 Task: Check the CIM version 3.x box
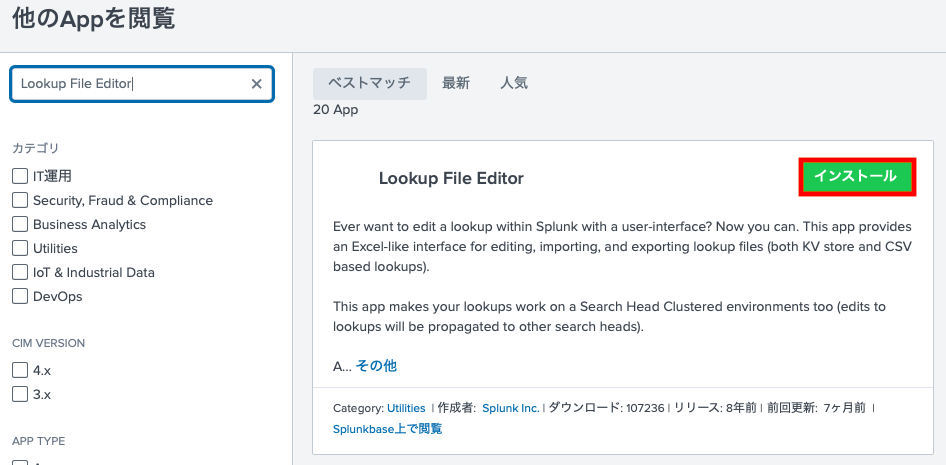(x=20, y=394)
